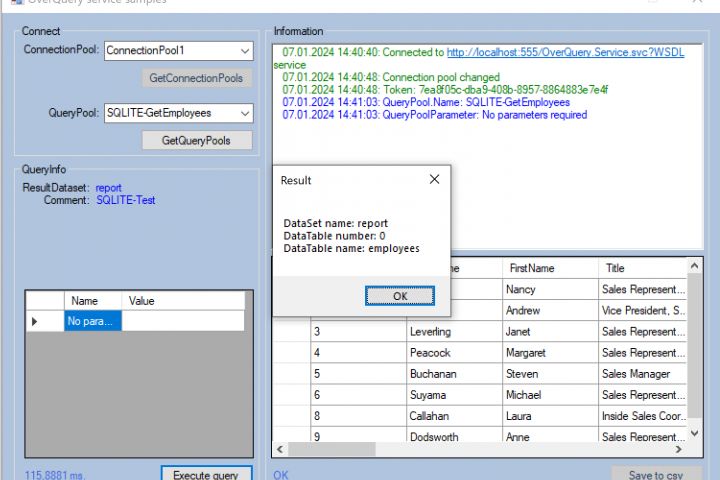
Task: Select the 'No para...' parameter cell
Action: pos(92,321)
